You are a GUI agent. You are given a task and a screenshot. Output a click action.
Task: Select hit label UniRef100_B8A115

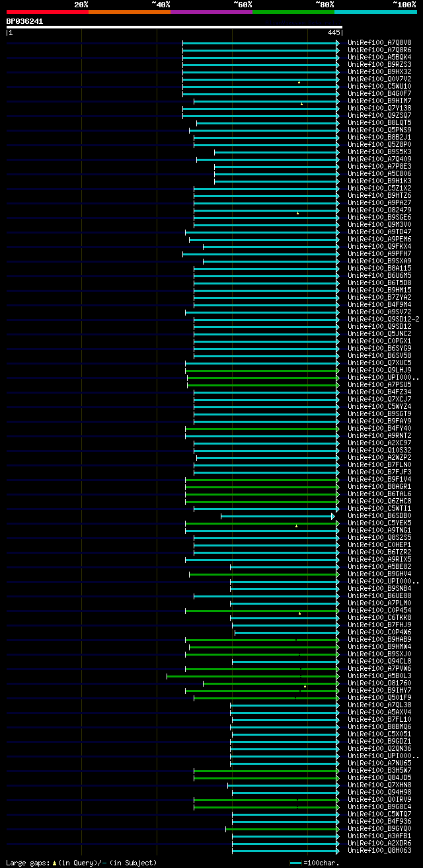pos(379,269)
